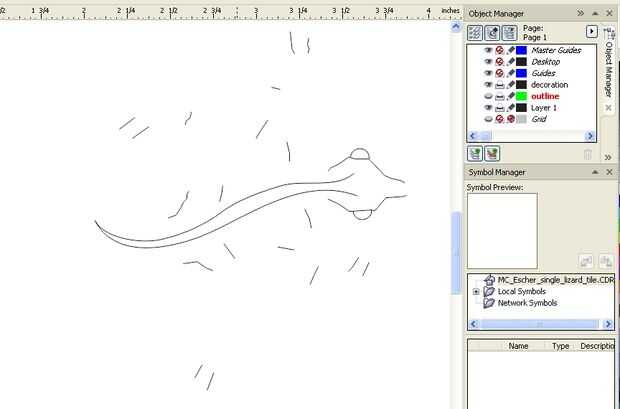Click black color swatch of decoration layer
The height and width of the screenshot is (409, 620).
pyautogui.click(x=522, y=85)
